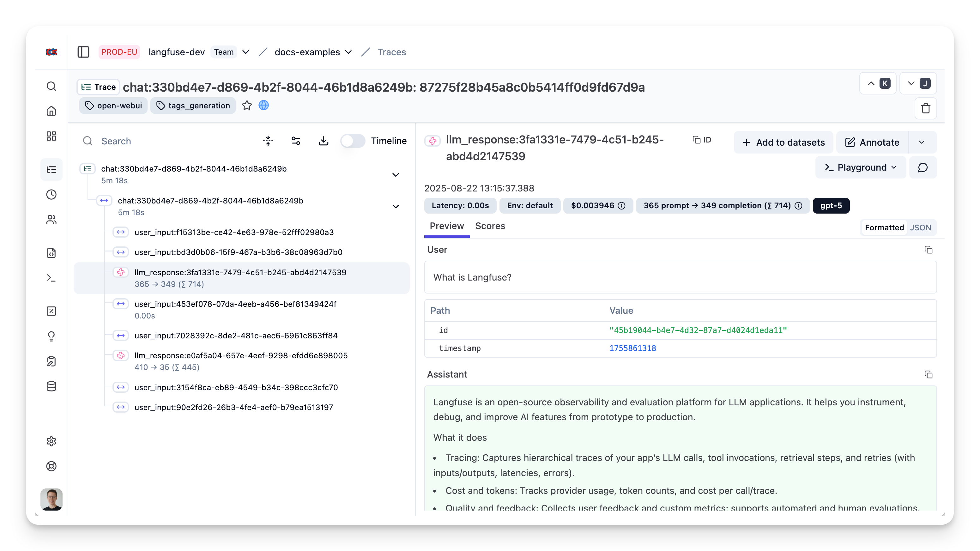Image resolution: width=980 pixels, height=551 pixels.
Task: Open the Dashboards section in the sidebar
Action: 51,136
